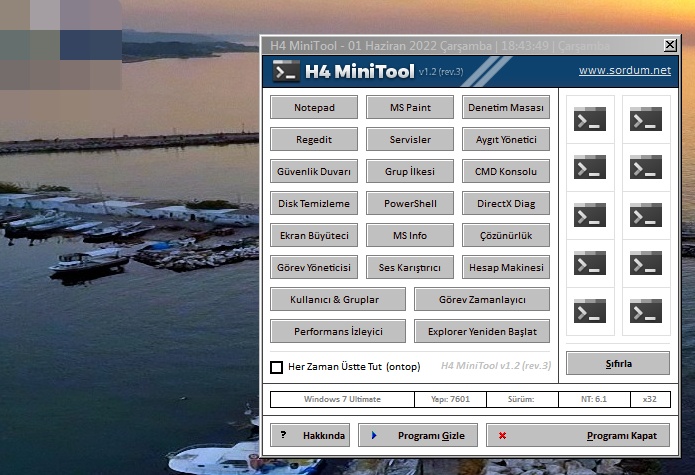This screenshot has height=475, width=695.
Task: Click the Windows 7 Ultimate status cell
Action: 342,399
